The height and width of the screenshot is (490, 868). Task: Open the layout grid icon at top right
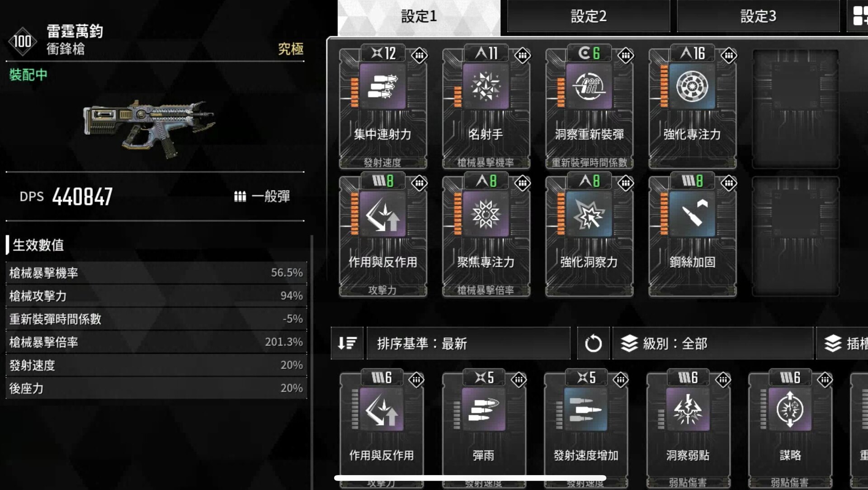coord(859,16)
